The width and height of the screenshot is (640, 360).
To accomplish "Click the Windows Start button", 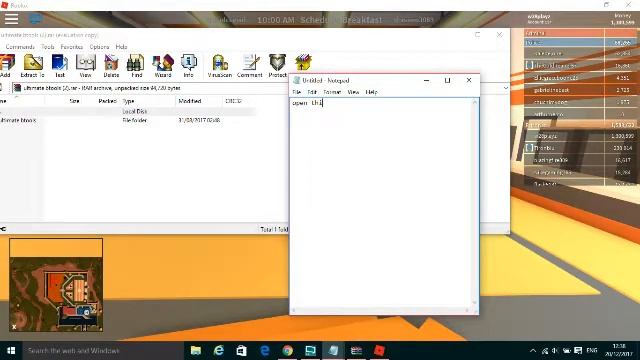I will [11, 351].
